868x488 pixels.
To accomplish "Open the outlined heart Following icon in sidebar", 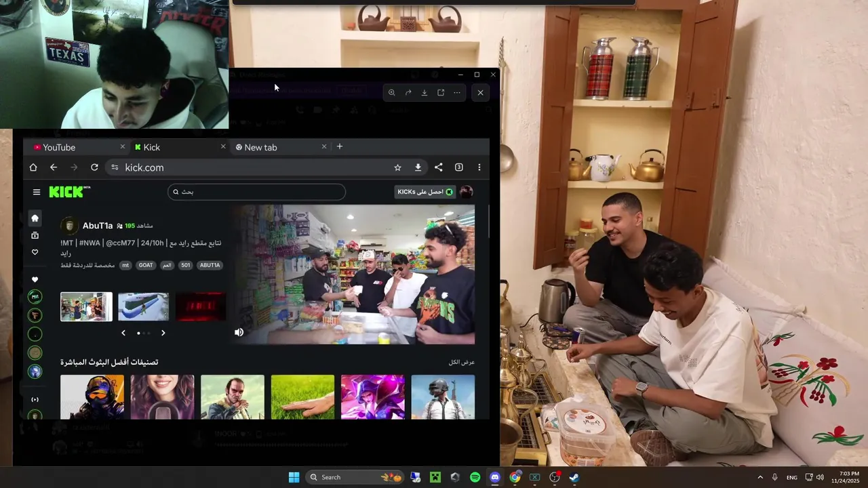I will (35, 252).
